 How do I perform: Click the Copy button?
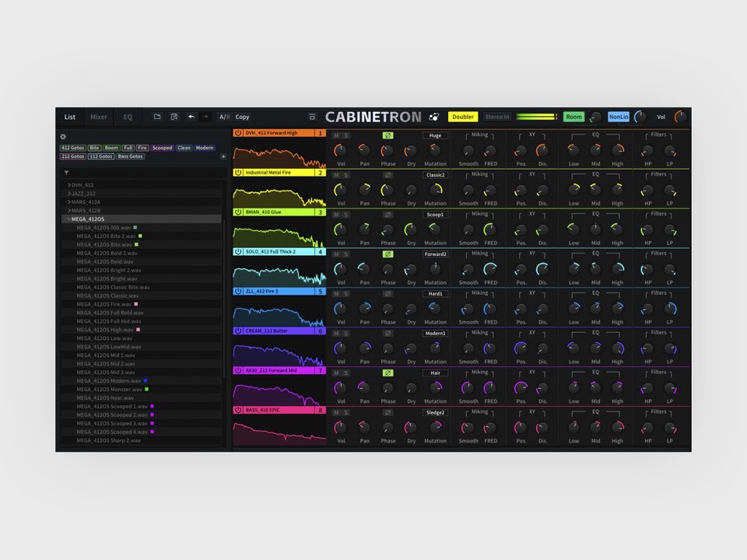click(242, 117)
